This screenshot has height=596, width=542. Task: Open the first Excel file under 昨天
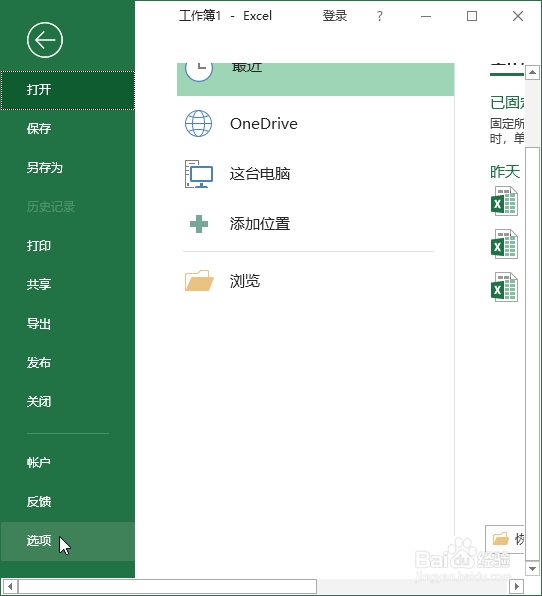504,201
